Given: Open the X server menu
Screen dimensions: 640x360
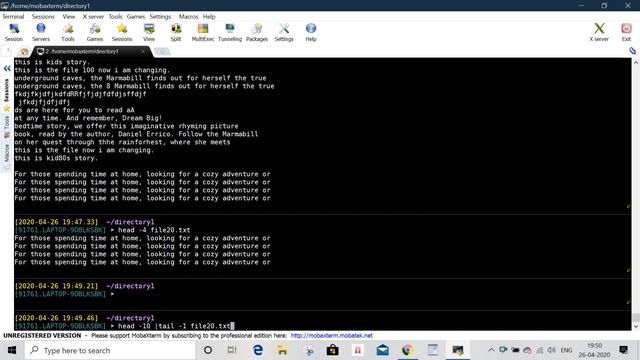Looking at the screenshot, I should 93,17.
